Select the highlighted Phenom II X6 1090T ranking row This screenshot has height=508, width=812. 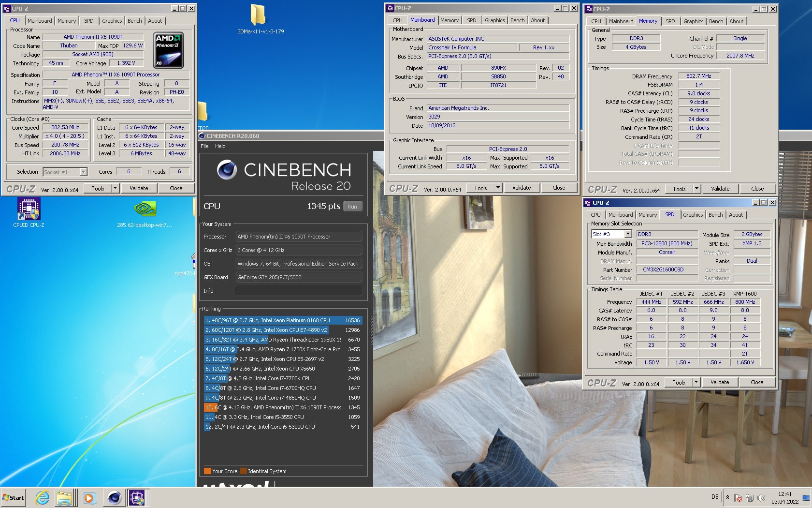click(x=283, y=407)
